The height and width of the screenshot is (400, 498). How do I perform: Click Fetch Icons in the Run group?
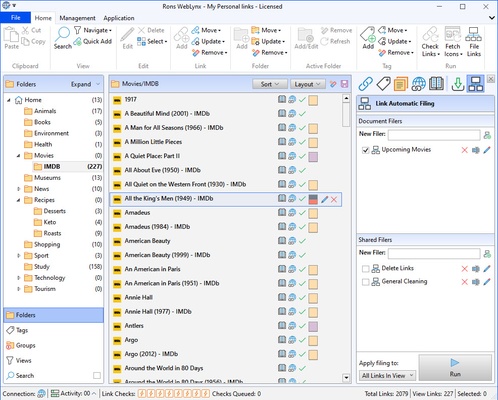(x=453, y=42)
